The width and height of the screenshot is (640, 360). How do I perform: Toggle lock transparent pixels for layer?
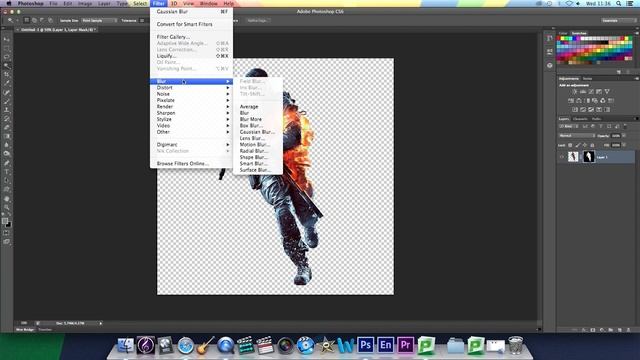570,145
